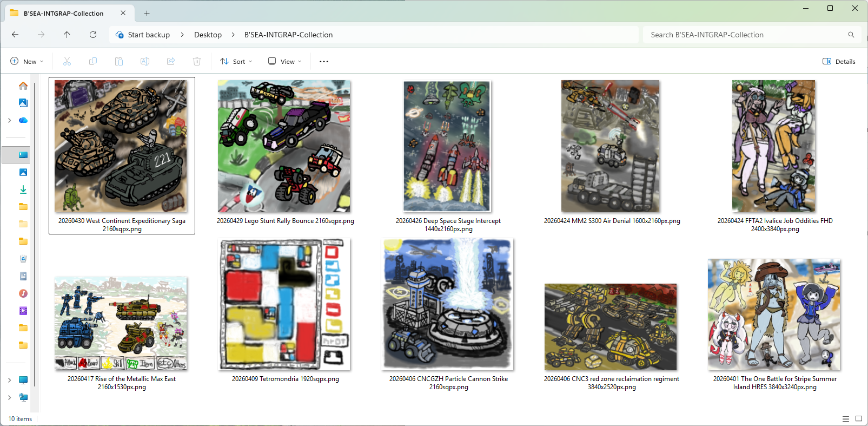Click the Delete trash can icon
Viewport: 868px width, 426px height.
(197, 61)
